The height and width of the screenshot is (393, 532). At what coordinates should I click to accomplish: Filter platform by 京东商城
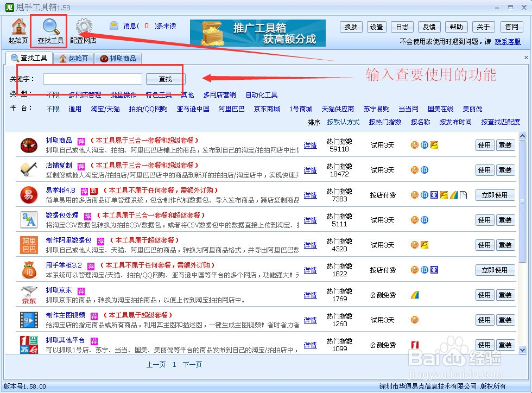tap(267, 109)
